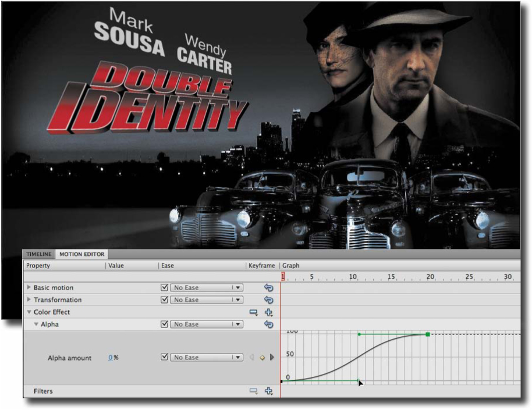
Task: Open Transformation ease dropdown
Action: coord(206,300)
